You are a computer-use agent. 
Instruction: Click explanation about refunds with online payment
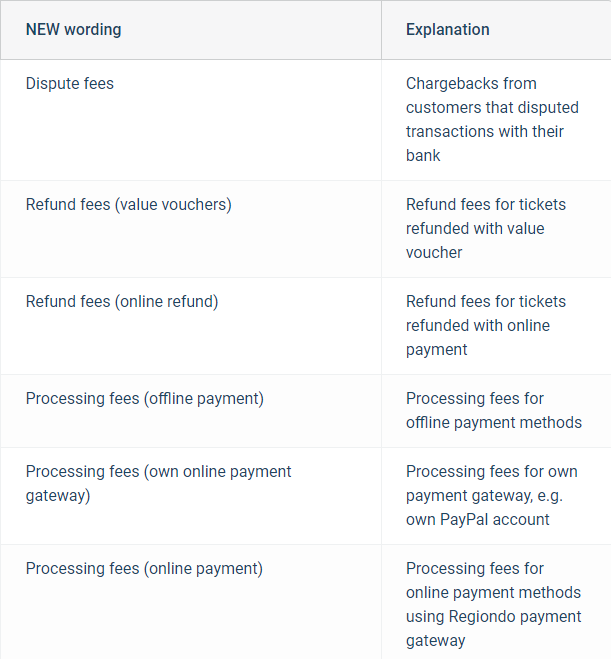(486, 325)
